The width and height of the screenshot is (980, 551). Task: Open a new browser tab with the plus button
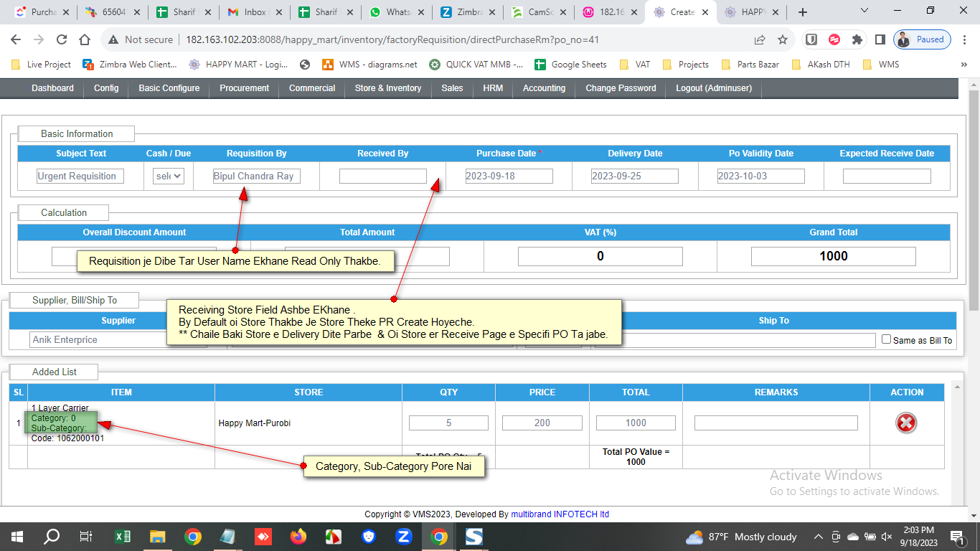[803, 12]
